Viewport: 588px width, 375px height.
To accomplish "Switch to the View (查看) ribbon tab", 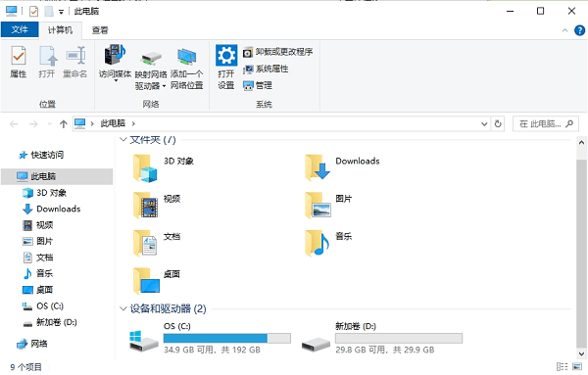I will tap(100, 30).
